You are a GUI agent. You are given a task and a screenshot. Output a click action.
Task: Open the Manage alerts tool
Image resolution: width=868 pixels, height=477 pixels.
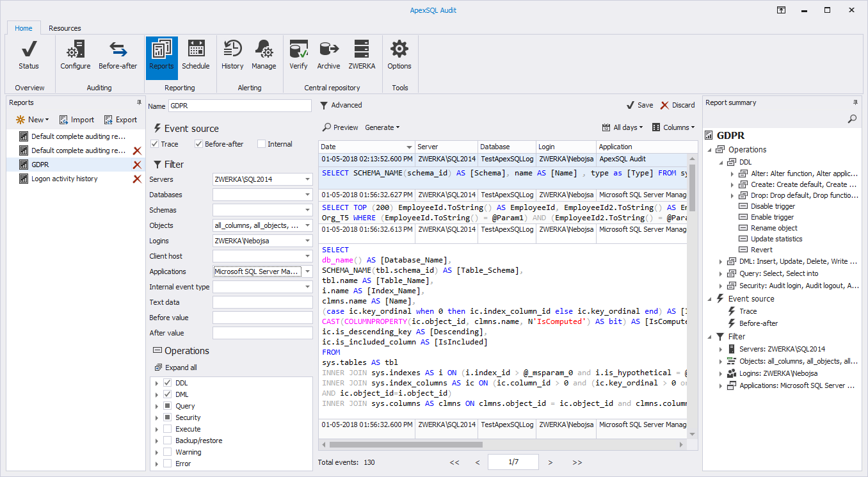pyautogui.click(x=264, y=54)
